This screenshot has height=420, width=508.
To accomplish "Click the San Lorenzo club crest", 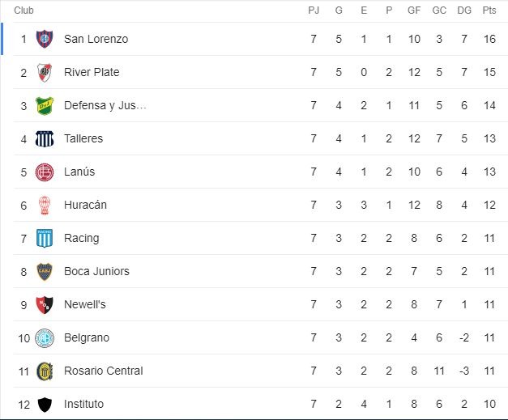I will (45, 39).
